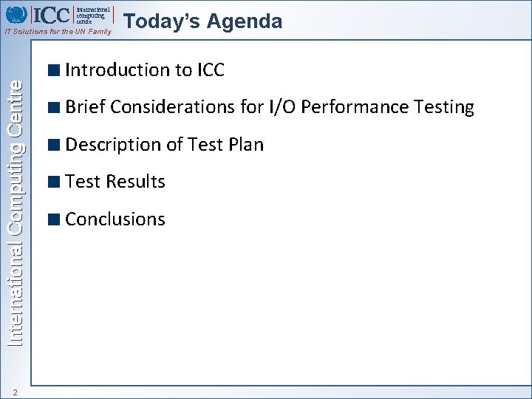Screen dimensions: 532x399
Task: Select the bullet square beside Description of Test Plan
Action: pos(54,145)
